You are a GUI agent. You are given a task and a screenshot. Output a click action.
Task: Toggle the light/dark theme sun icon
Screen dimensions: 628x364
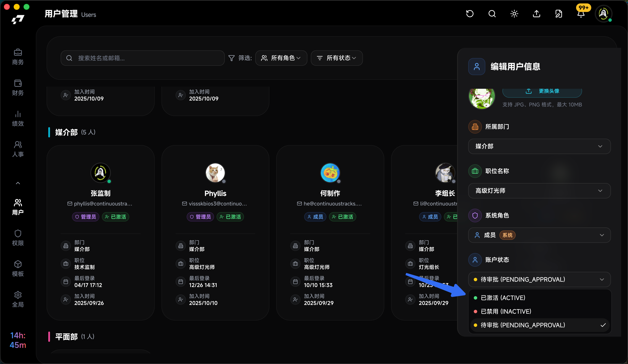click(x=514, y=14)
